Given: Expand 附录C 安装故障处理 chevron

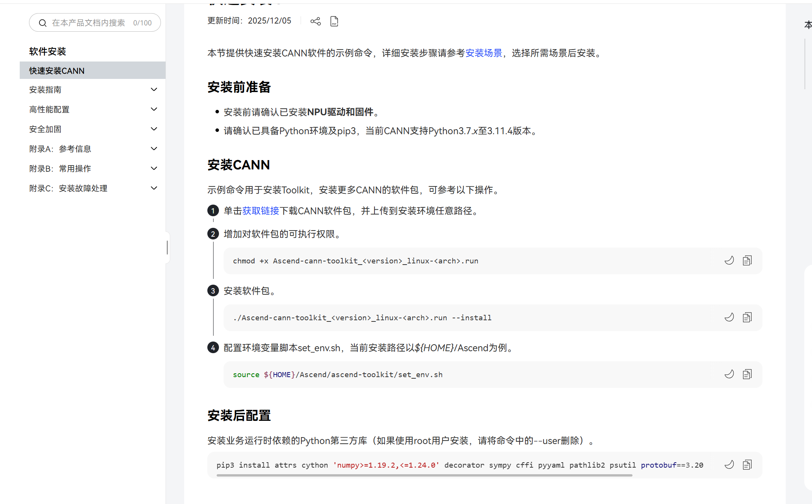Looking at the screenshot, I should click(x=154, y=188).
